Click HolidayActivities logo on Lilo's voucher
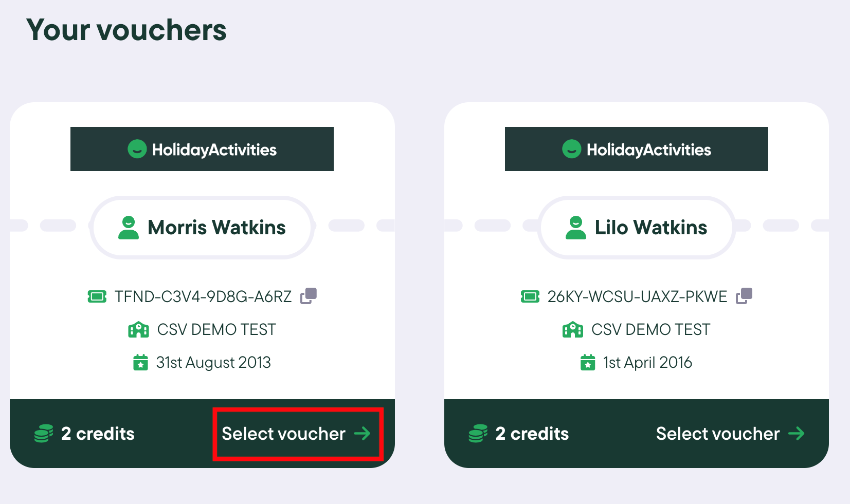The image size is (850, 504). [x=637, y=149]
